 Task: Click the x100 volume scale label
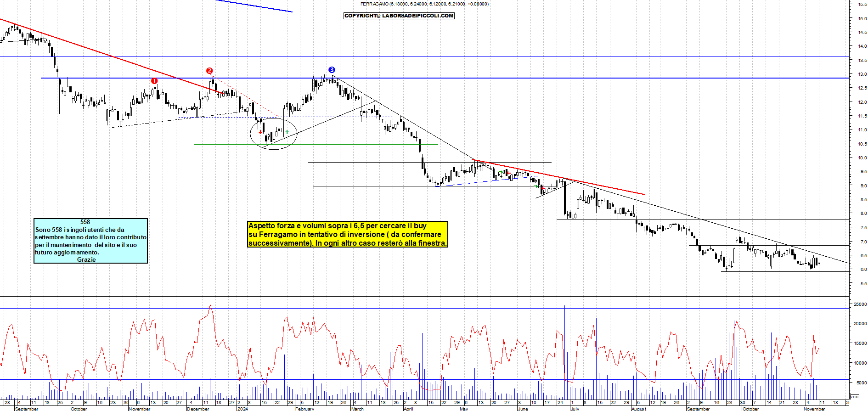pos(854,397)
